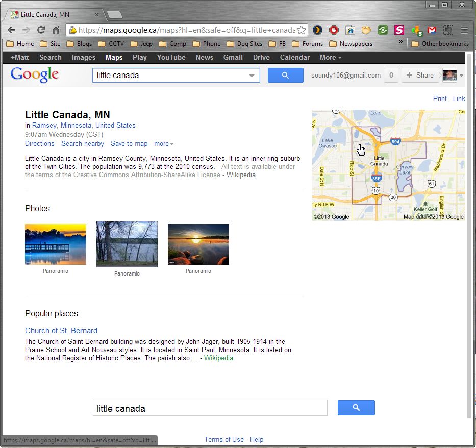Image resolution: width=476 pixels, height=448 pixels.
Task: Open the Newspapers bookmarks folder
Action: [351, 44]
